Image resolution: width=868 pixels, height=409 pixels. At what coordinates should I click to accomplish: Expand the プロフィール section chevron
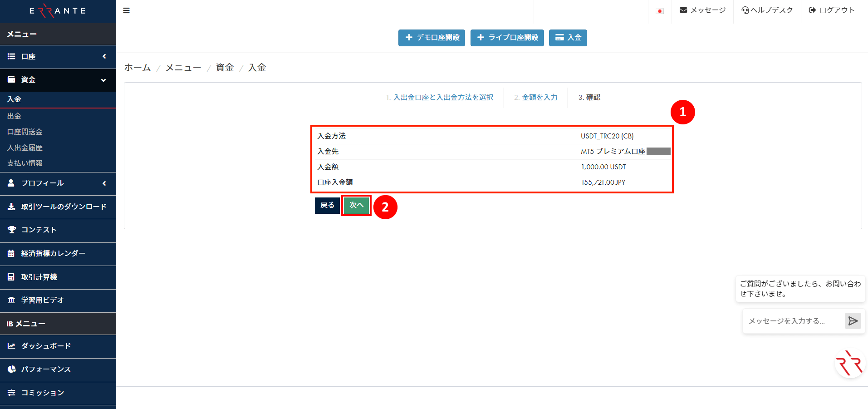click(104, 183)
